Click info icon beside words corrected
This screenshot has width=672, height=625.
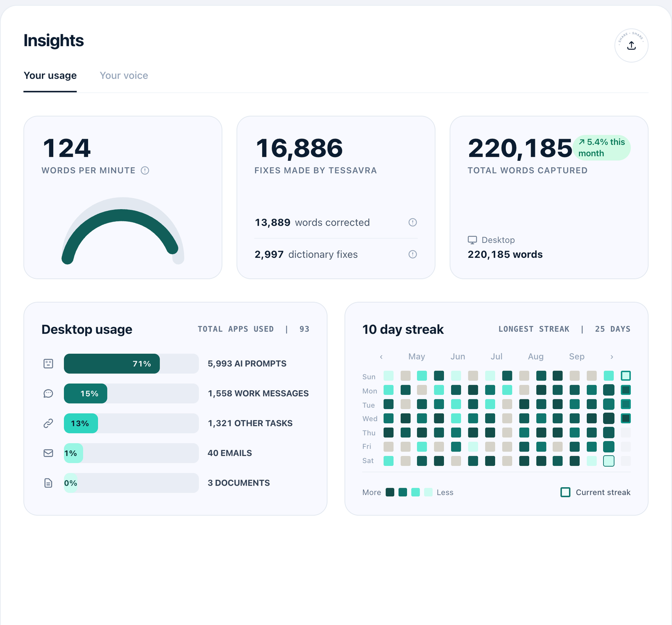(x=413, y=222)
